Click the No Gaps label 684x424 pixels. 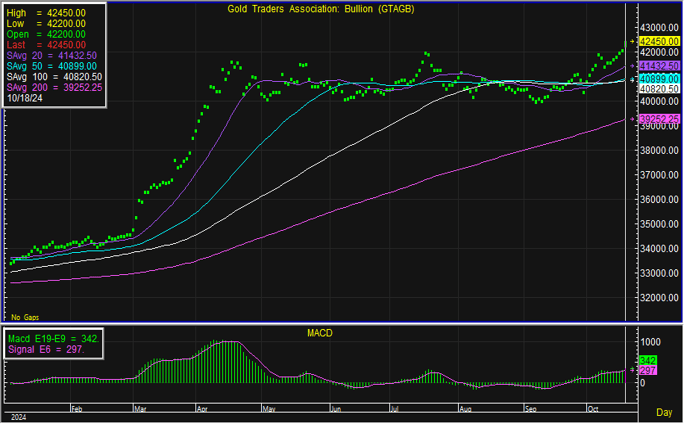(x=26, y=316)
